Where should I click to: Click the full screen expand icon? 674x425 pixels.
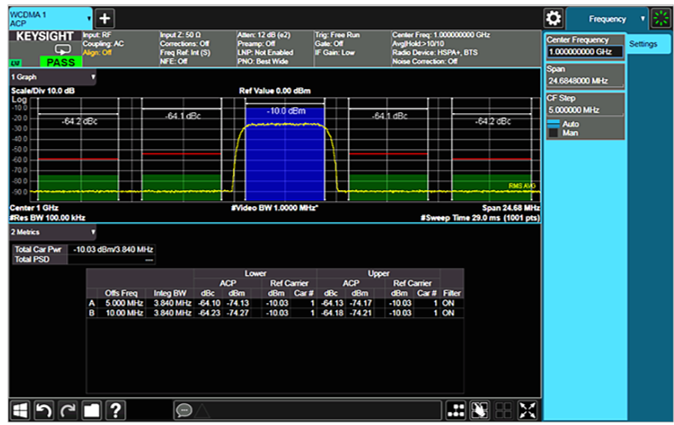click(x=527, y=410)
